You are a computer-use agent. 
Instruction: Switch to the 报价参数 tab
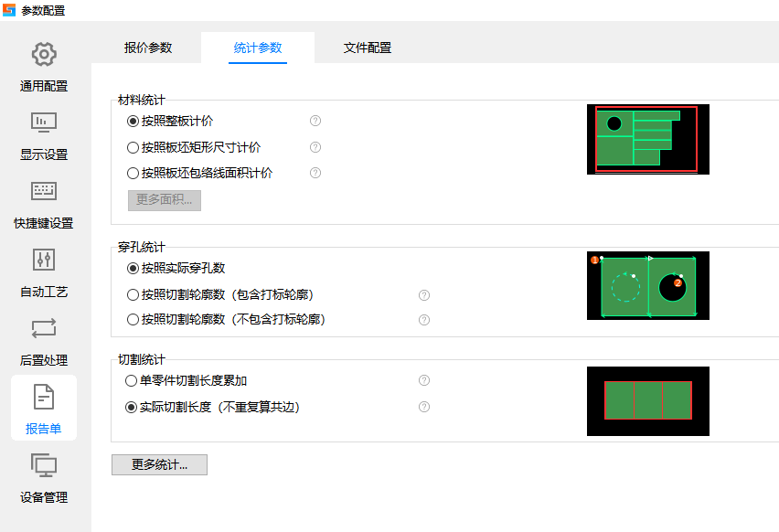point(148,48)
